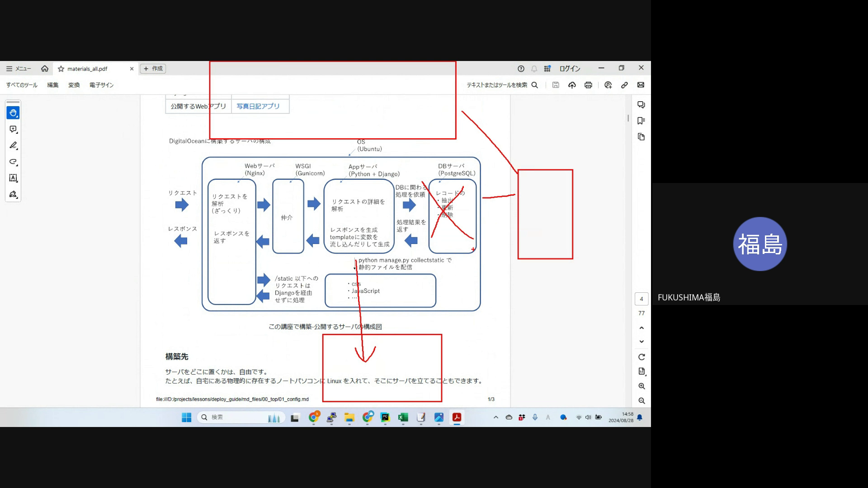The width and height of the screenshot is (868, 488).
Task: Open the 編集 menu item
Action: click(53, 85)
